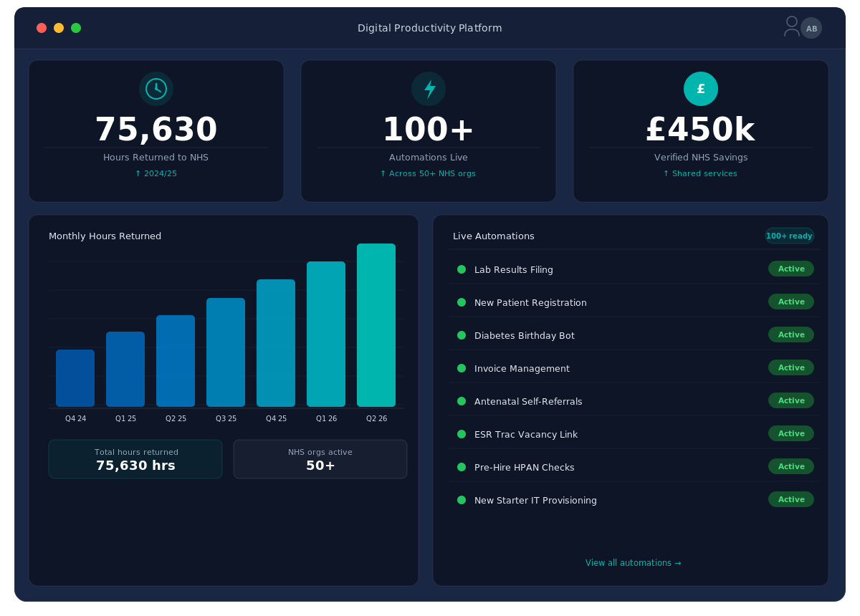
Task: Open View all automations link
Action: pyautogui.click(x=634, y=563)
